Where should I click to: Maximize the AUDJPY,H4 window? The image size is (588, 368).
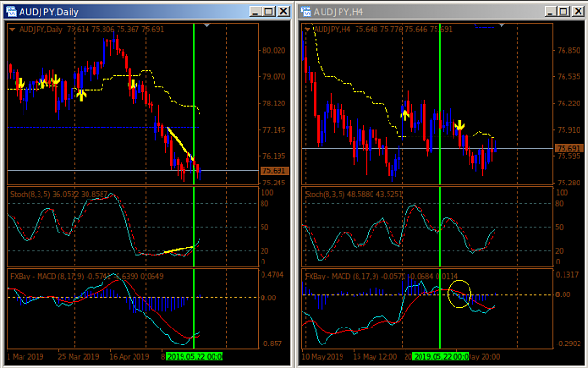pyautogui.click(x=564, y=11)
